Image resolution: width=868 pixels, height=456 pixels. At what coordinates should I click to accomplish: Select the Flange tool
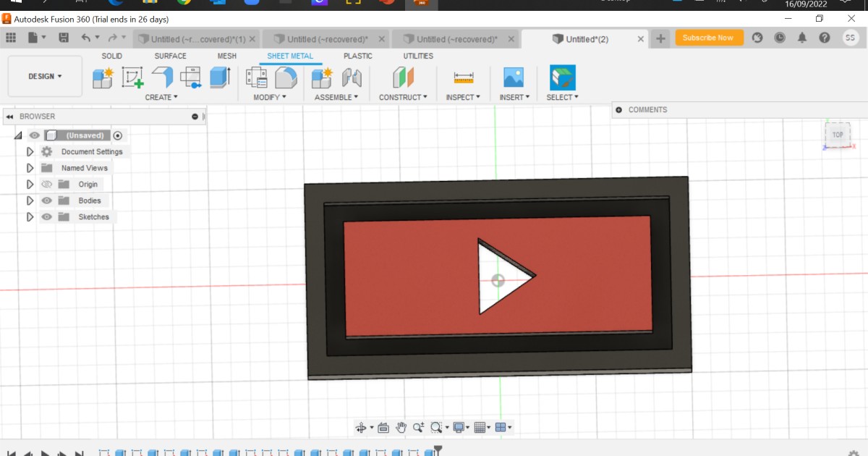(x=162, y=77)
